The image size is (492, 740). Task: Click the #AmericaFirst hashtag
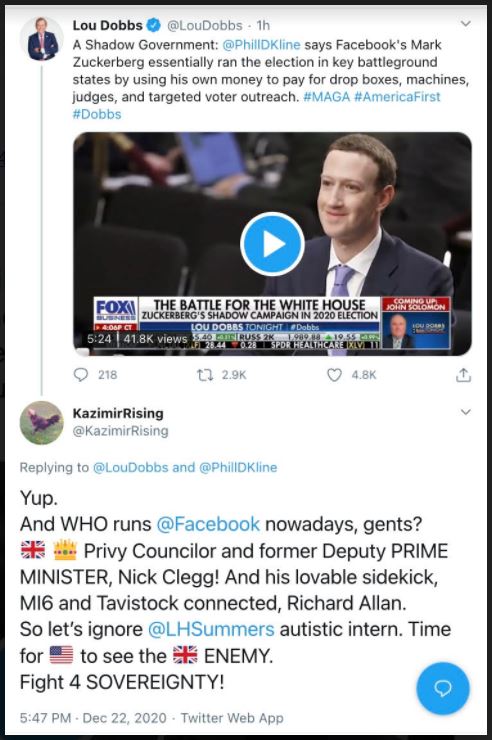(397, 97)
